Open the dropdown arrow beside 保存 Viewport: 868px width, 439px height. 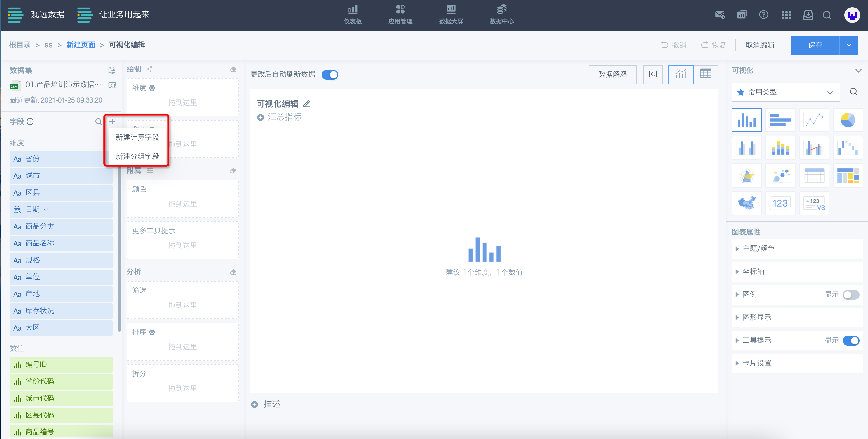(848, 45)
